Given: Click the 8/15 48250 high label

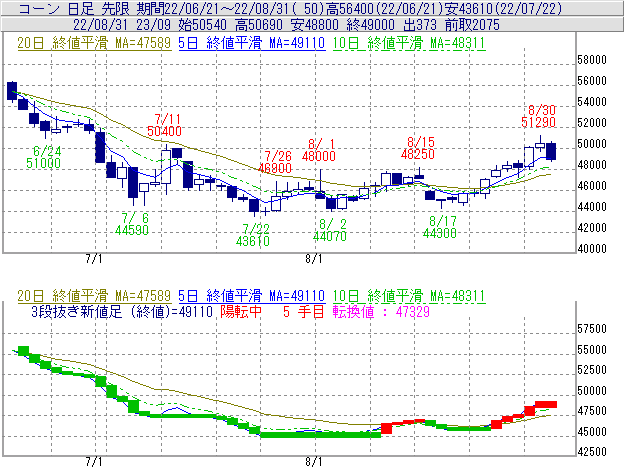Looking at the screenshot, I should pyautogui.click(x=418, y=148).
